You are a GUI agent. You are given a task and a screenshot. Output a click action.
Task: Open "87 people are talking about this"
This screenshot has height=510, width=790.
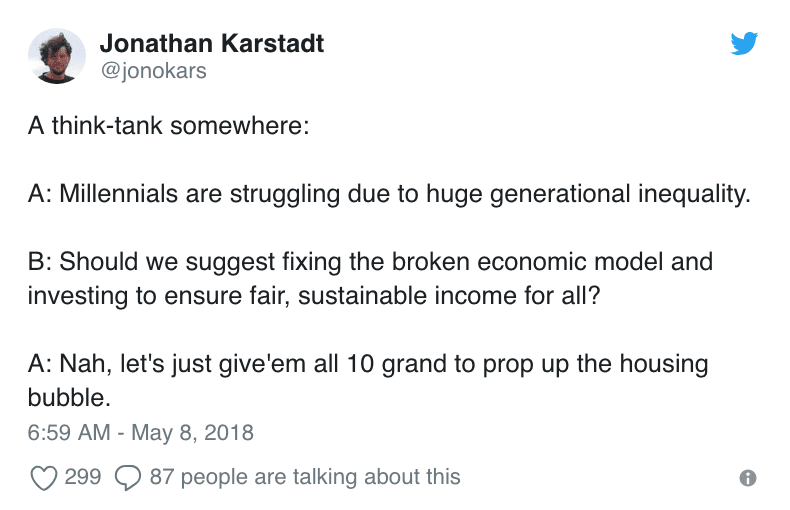[305, 477]
